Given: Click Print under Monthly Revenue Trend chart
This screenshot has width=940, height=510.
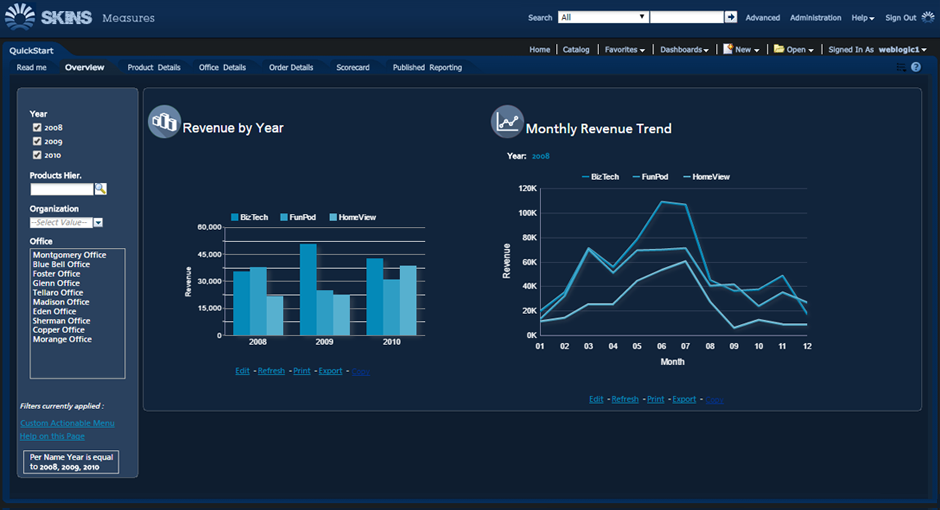Looking at the screenshot, I should (x=655, y=399).
